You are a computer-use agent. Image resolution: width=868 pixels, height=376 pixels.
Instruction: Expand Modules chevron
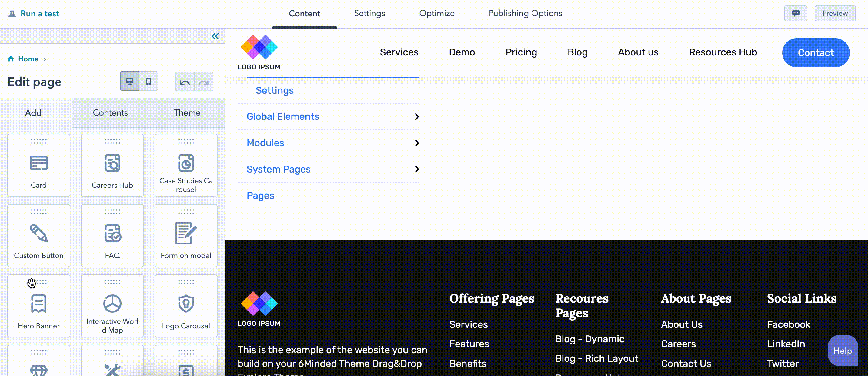[417, 143]
